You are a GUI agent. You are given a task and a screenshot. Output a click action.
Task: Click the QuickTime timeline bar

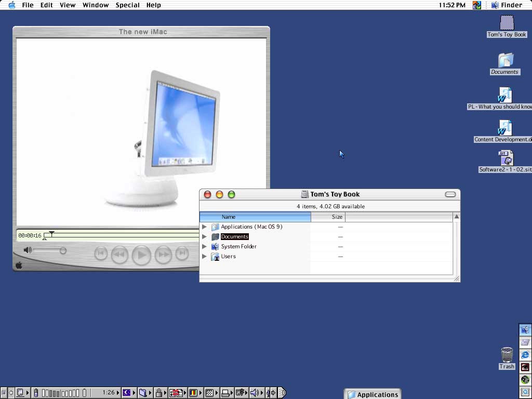(x=122, y=235)
